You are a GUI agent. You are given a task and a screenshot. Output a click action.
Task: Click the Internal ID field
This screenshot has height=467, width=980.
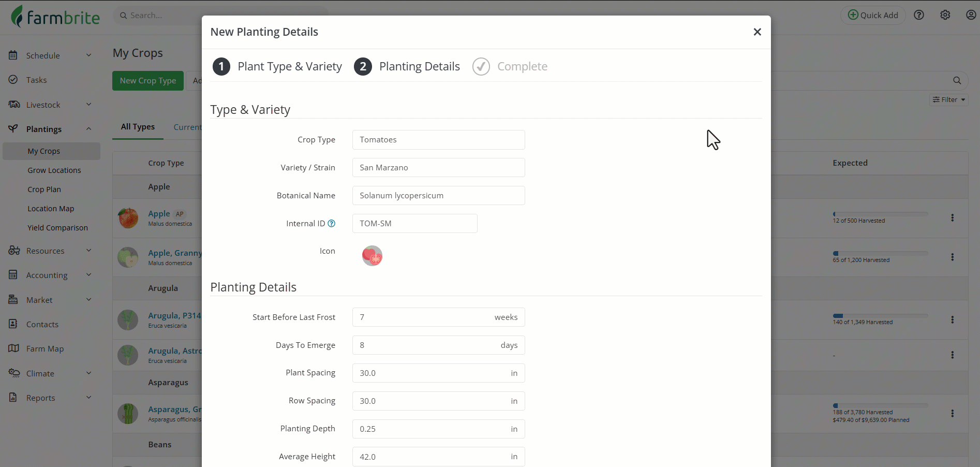415,224
